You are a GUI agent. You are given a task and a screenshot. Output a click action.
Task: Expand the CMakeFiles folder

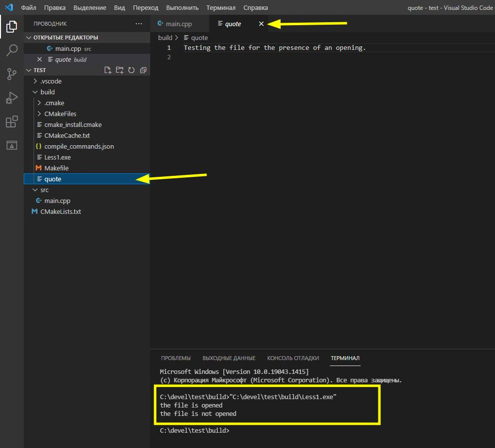click(60, 114)
